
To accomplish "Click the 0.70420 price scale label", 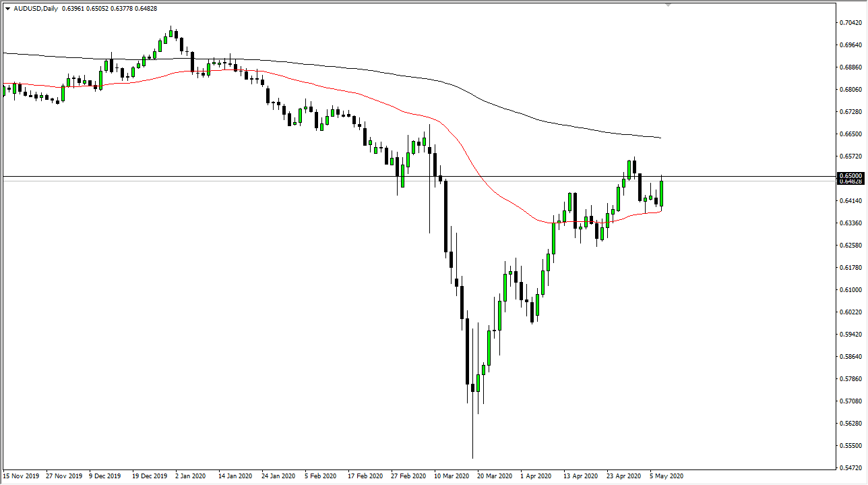I will coord(850,22).
